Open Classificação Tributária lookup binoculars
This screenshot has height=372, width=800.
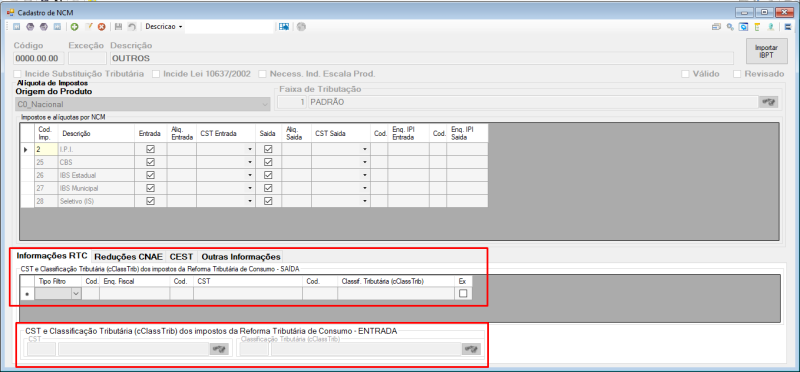(x=471, y=349)
